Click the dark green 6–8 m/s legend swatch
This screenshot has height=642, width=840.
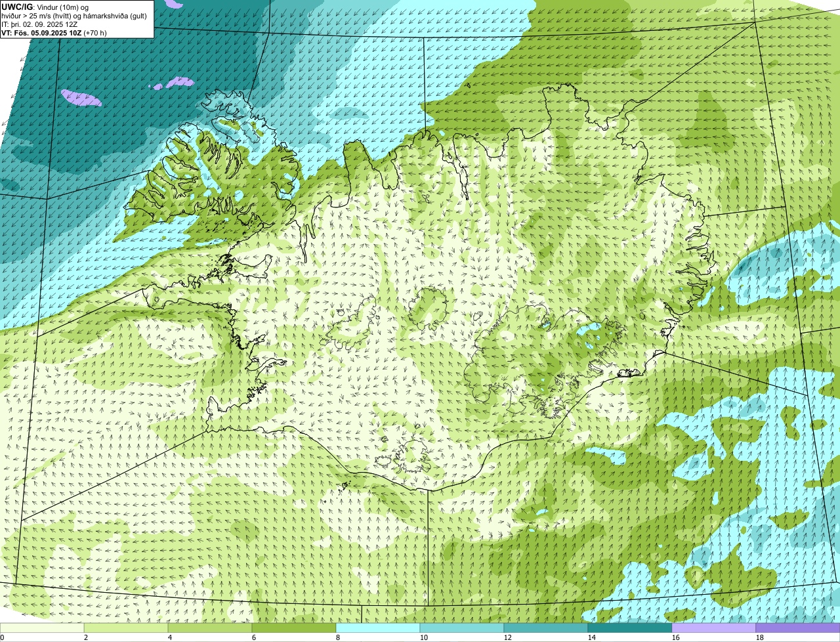click(x=294, y=628)
